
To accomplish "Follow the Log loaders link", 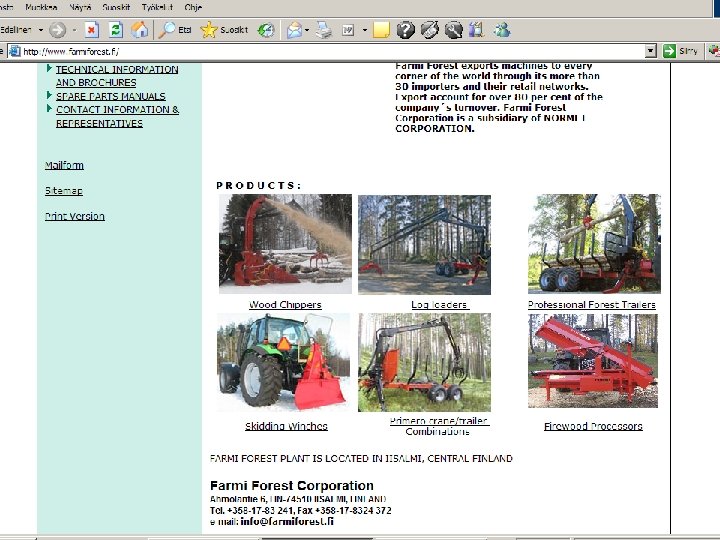I will 440,304.
